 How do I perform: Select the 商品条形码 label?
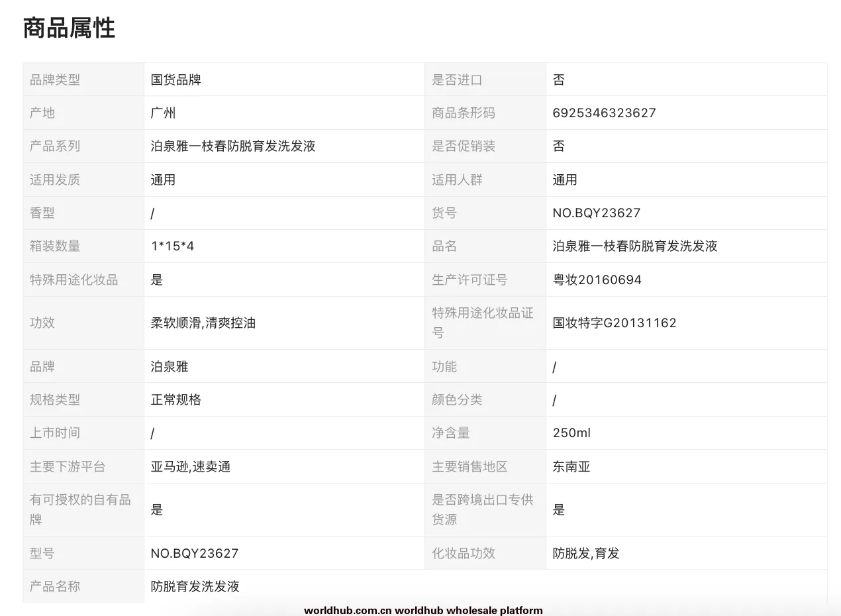tap(464, 113)
